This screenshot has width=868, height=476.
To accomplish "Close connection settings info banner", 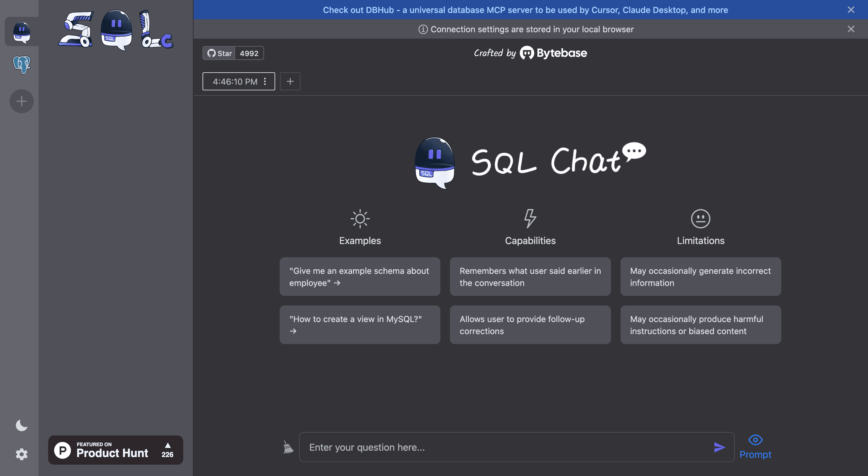I will (x=851, y=29).
